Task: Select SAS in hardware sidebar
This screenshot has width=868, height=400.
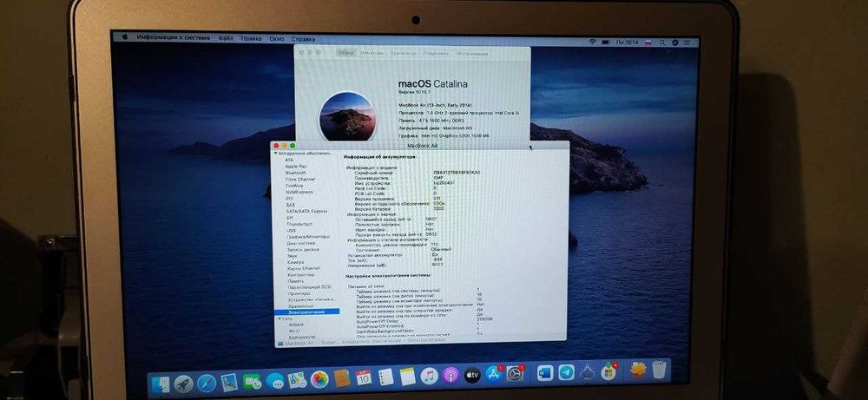Action: pos(291,205)
